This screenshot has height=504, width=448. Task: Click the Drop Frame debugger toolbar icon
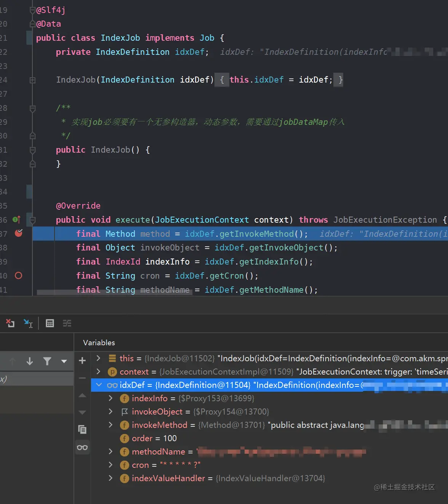pos(10,323)
